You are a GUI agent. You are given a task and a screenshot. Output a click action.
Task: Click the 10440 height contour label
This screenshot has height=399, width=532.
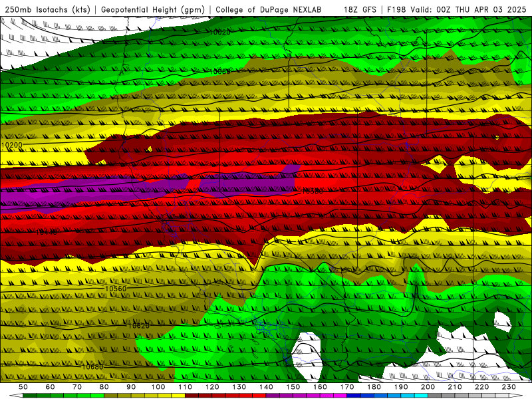point(47,232)
